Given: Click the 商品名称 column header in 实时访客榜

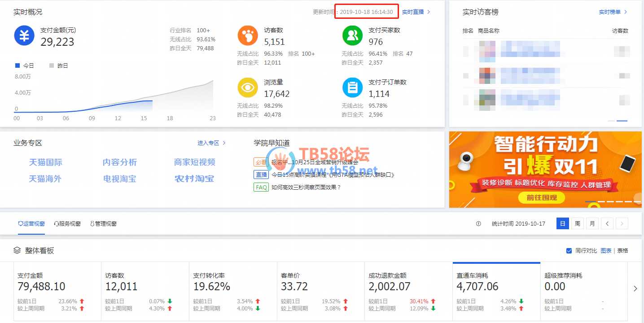Looking at the screenshot, I should point(489,31).
